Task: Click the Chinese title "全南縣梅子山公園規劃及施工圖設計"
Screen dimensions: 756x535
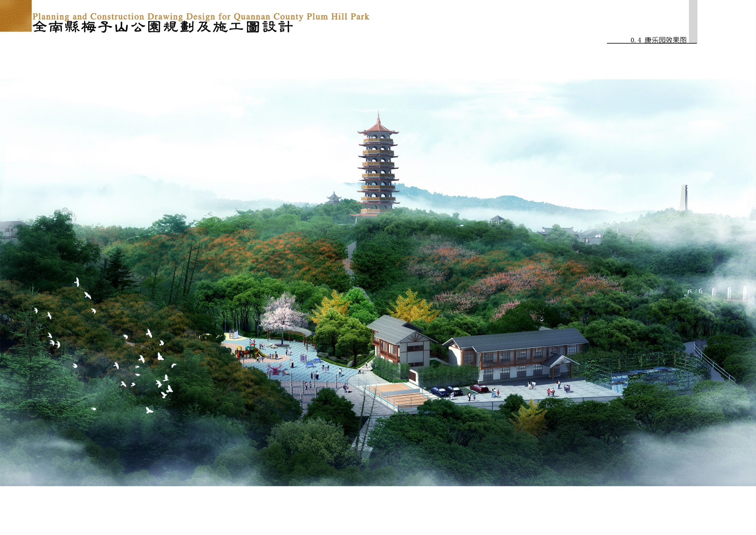Action: pyautogui.click(x=162, y=27)
